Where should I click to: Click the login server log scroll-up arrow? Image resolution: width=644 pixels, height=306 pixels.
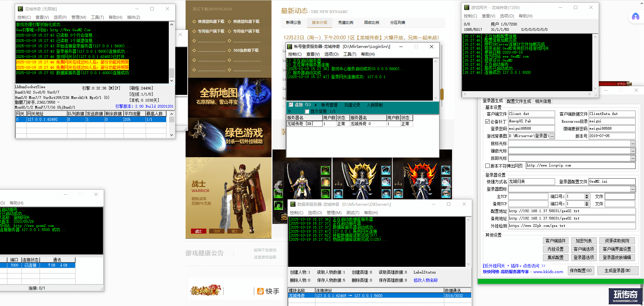click(436, 61)
